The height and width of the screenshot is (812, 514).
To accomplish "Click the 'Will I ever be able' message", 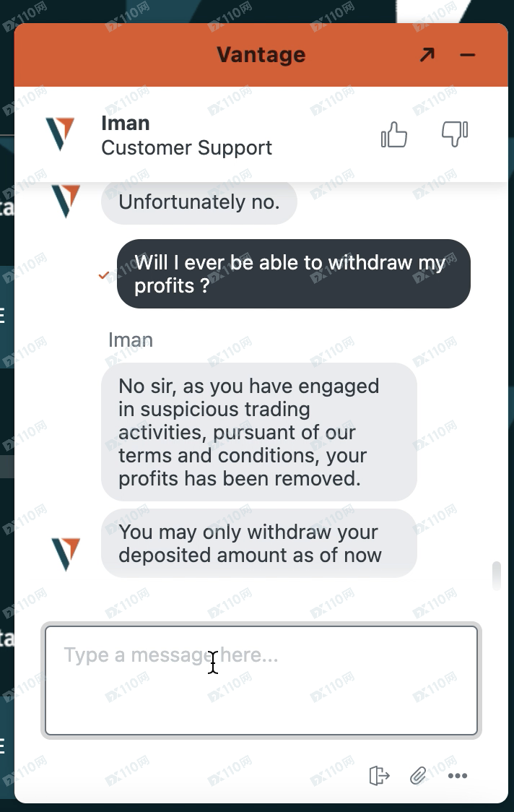I will point(294,274).
